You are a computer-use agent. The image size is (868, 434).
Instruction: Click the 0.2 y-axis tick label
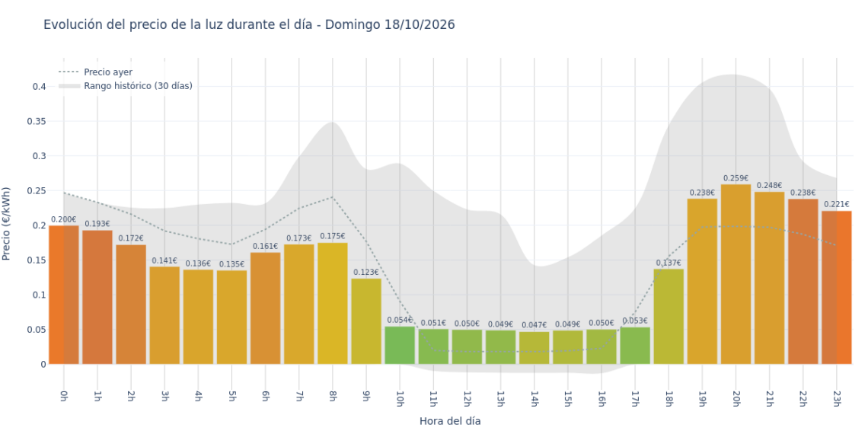point(38,225)
